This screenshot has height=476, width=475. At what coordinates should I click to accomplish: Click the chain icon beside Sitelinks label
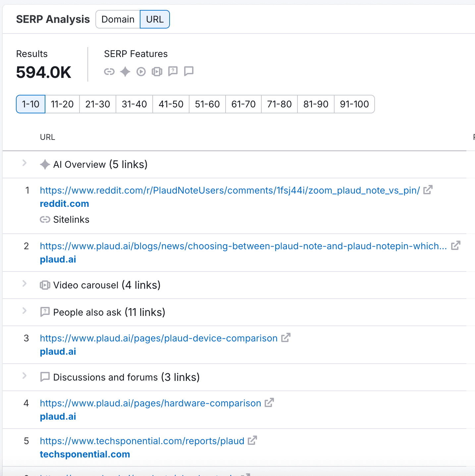tap(45, 219)
